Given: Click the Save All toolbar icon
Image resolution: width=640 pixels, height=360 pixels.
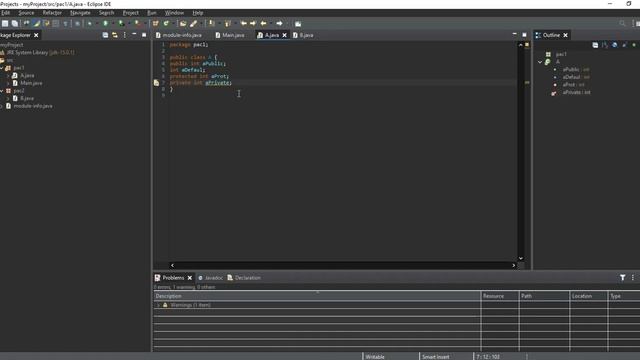Looking at the screenshot, I should tap(15, 24).
